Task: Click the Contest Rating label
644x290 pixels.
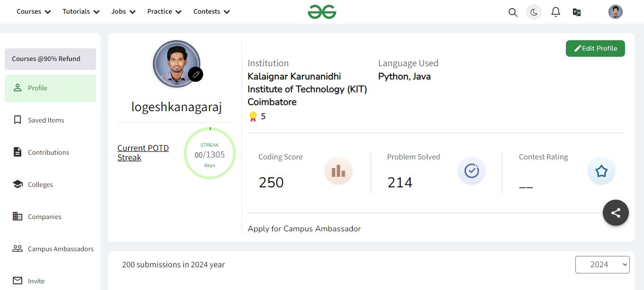Action: (544, 157)
